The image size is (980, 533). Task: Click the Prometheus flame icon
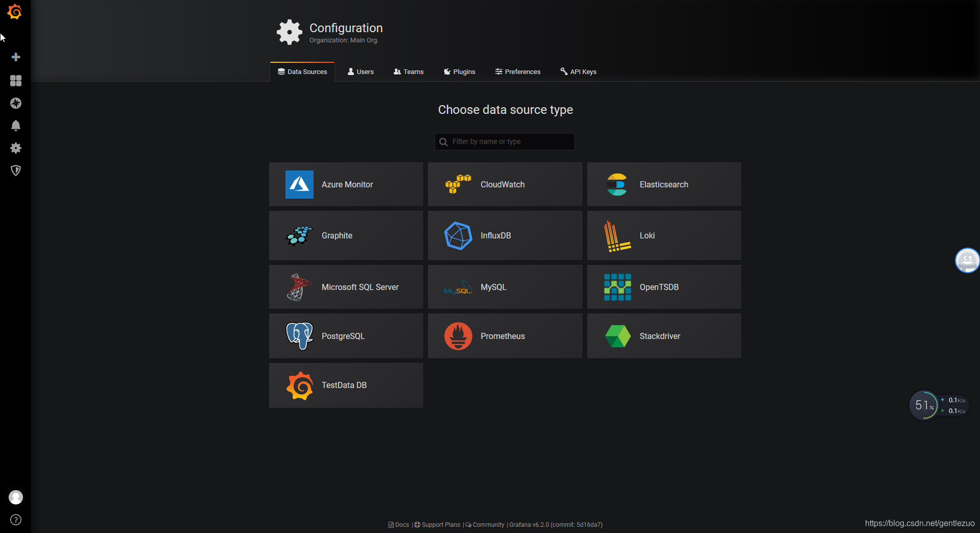tap(458, 336)
